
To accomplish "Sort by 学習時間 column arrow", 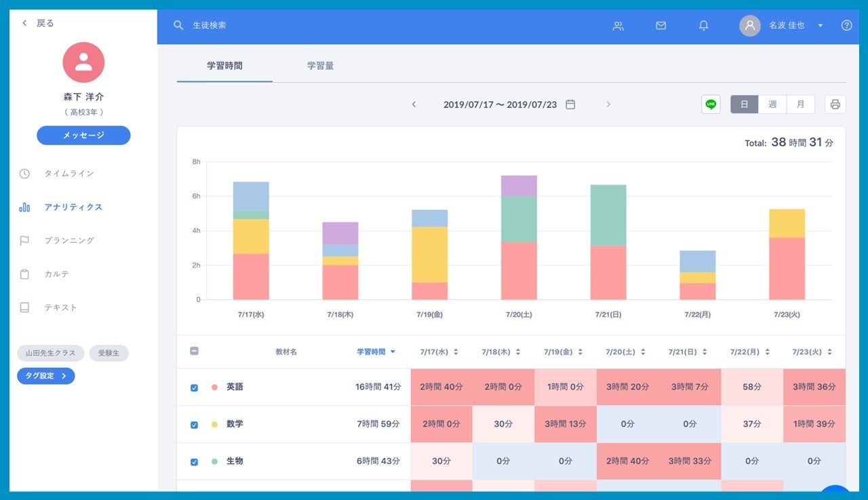I will 393,352.
